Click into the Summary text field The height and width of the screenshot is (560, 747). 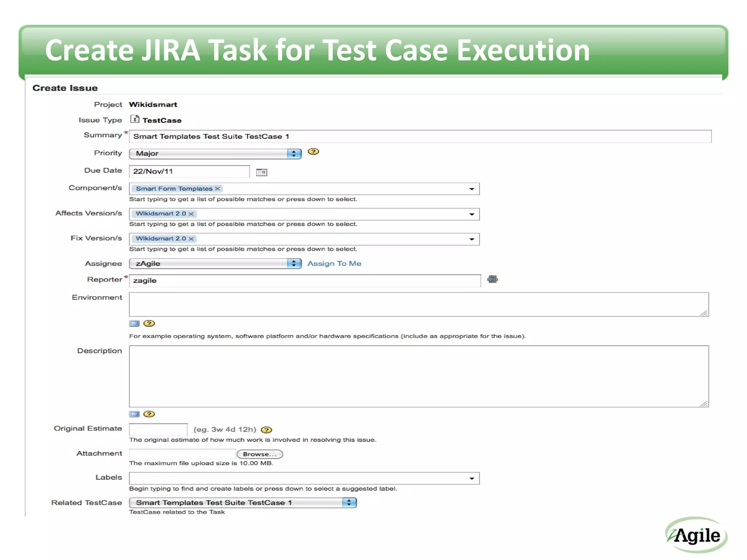[419, 136]
